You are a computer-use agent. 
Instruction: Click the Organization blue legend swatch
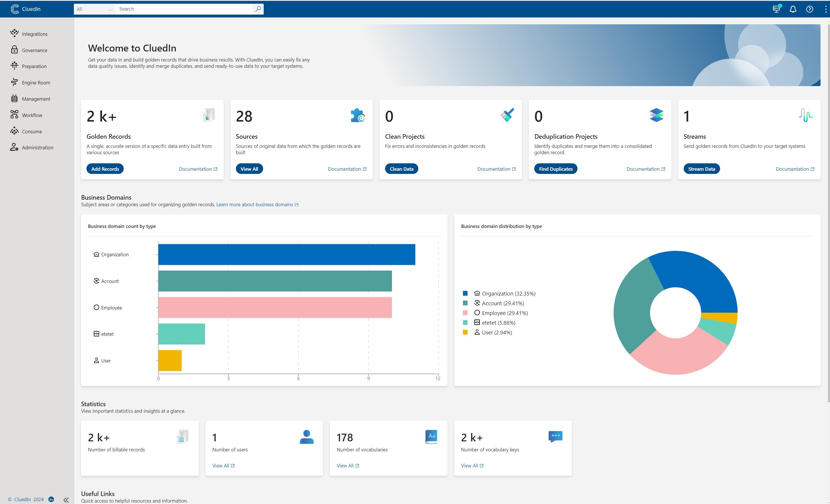tap(465, 293)
